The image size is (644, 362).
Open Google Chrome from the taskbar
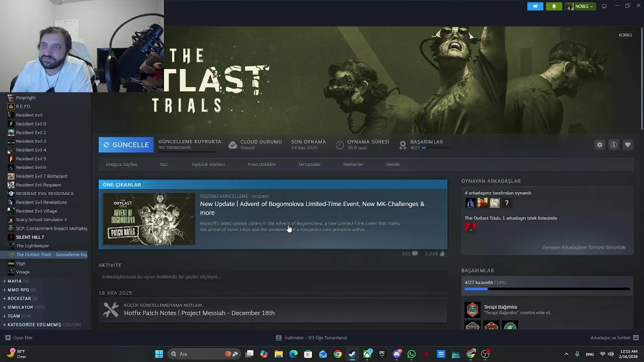[x=338, y=354]
